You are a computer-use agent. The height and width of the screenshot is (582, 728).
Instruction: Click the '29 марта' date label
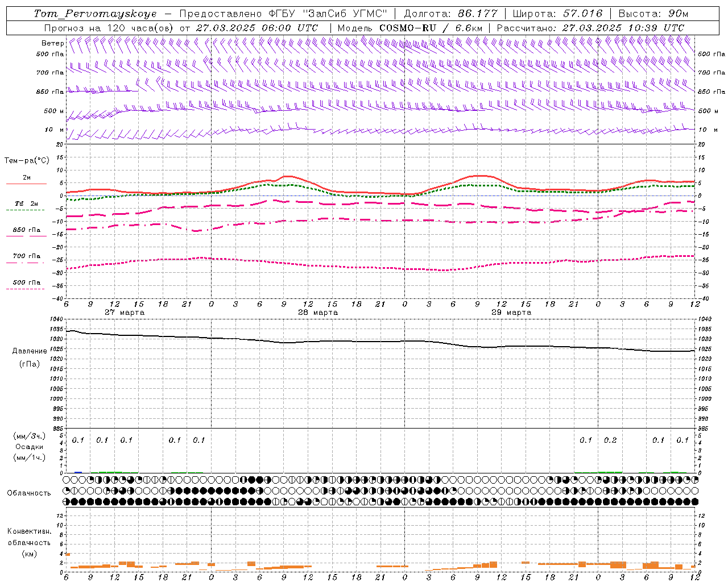(x=511, y=312)
